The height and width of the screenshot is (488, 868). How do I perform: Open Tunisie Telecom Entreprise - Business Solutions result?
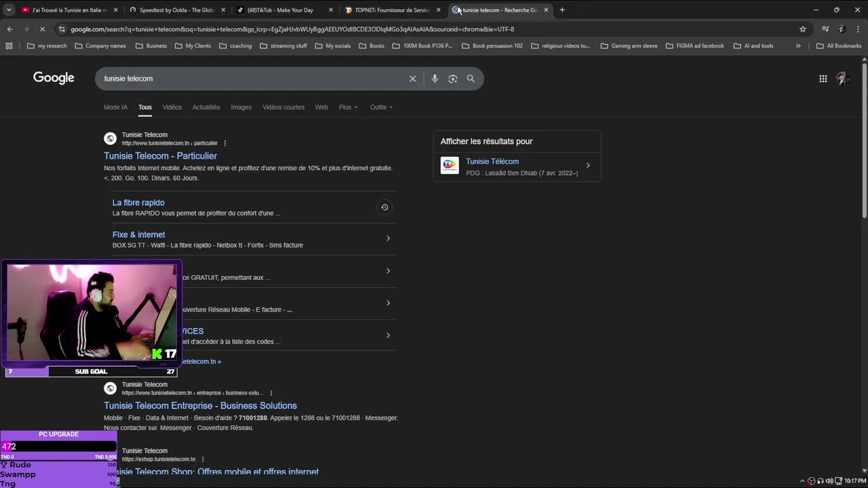200,406
